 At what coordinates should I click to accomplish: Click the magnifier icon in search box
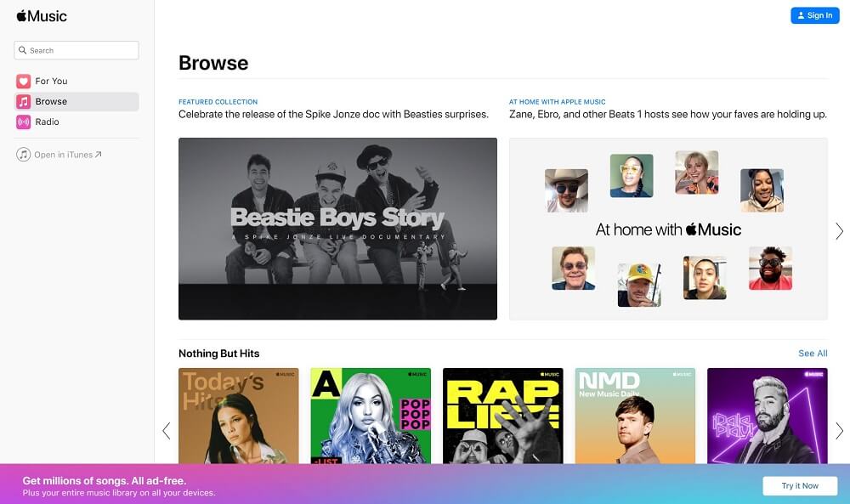[x=23, y=51]
